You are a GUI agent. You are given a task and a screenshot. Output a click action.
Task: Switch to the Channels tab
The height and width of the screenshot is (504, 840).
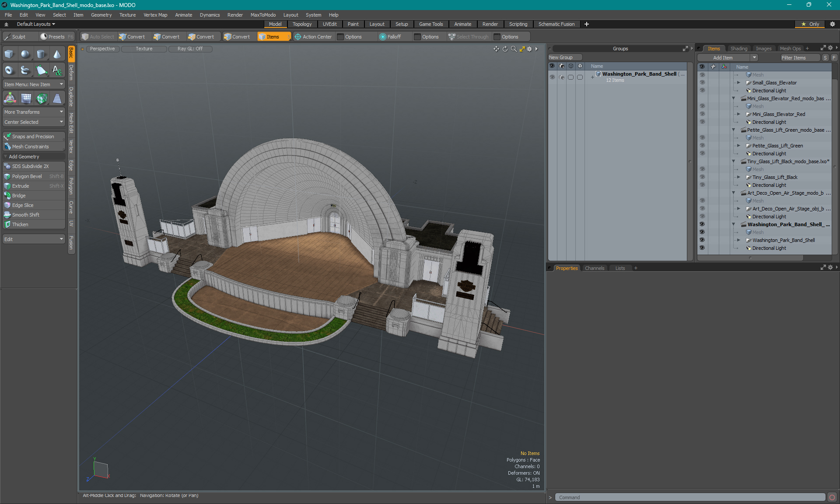tap(594, 268)
